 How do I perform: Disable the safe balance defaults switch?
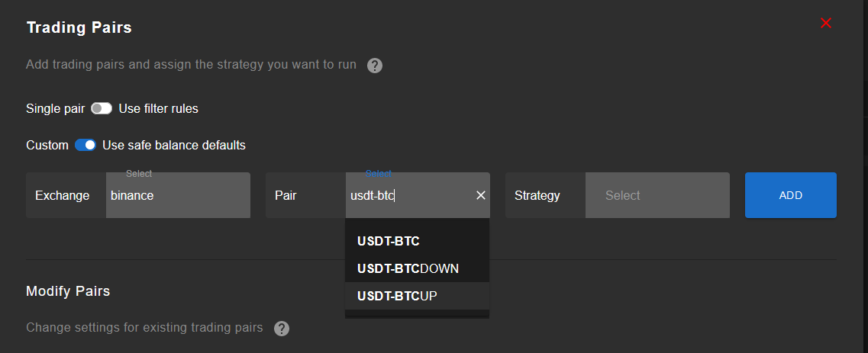(85, 146)
